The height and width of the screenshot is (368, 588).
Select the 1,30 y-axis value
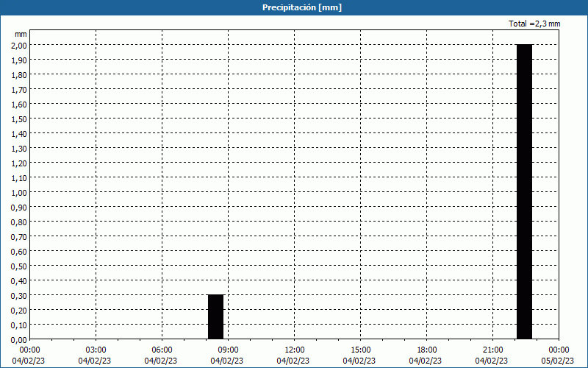20,149
